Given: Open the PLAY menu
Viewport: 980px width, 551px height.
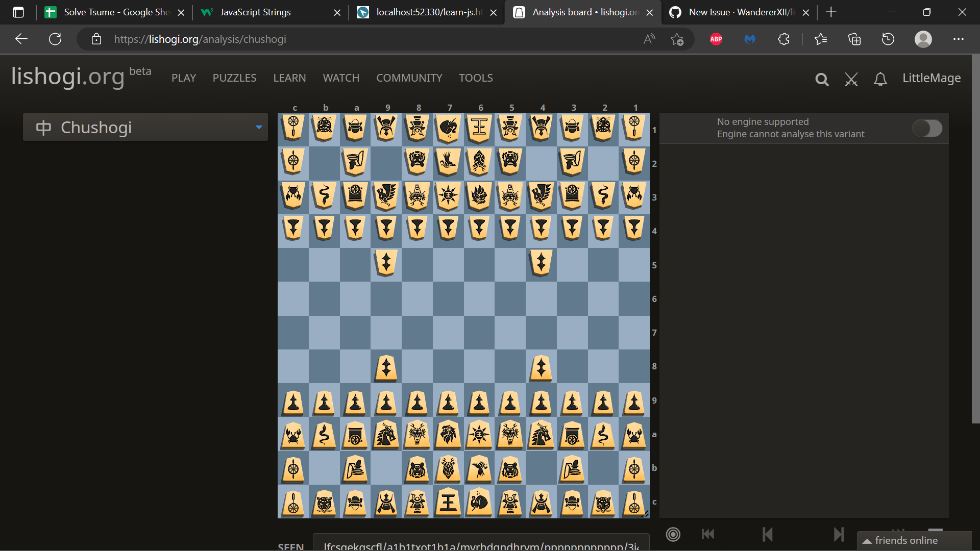Looking at the screenshot, I should pos(184,78).
